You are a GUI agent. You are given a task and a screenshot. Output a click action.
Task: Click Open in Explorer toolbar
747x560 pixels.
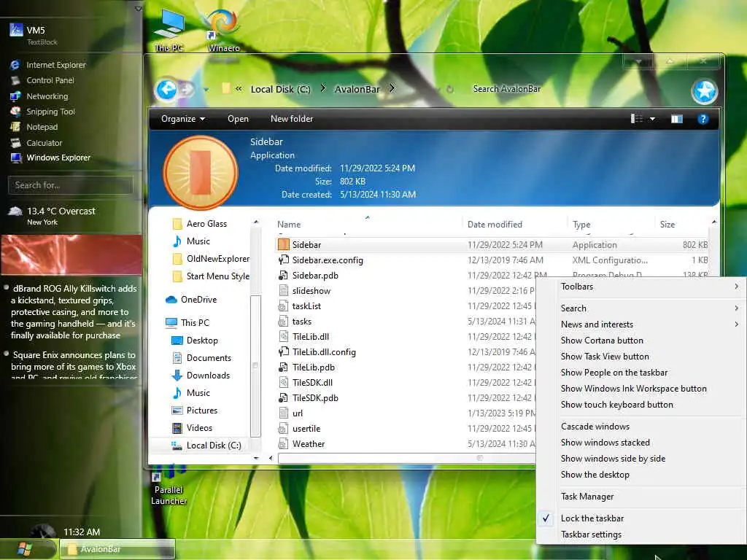(238, 119)
